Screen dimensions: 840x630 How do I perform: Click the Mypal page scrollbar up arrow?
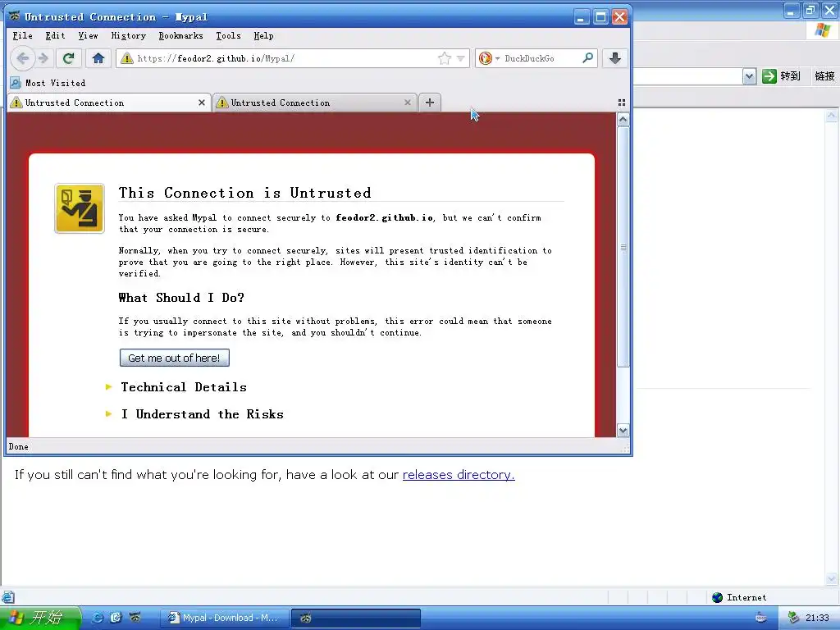pyautogui.click(x=623, y=120)
